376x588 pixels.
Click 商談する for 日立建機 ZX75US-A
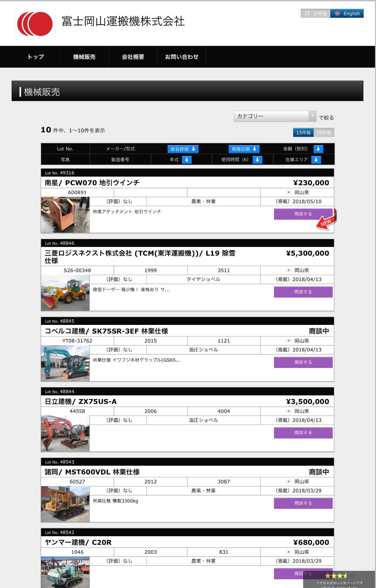pyautogui.click(x=303, y=433)
